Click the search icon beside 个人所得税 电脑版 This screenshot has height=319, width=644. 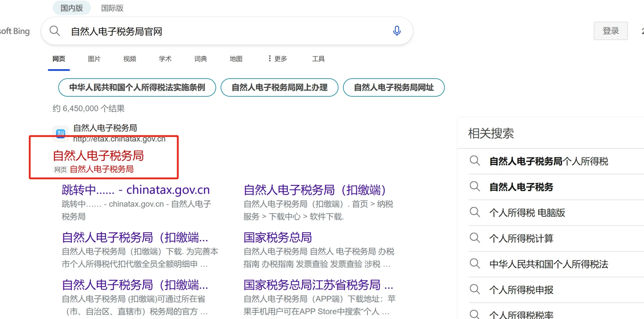[x=475, y=212]
